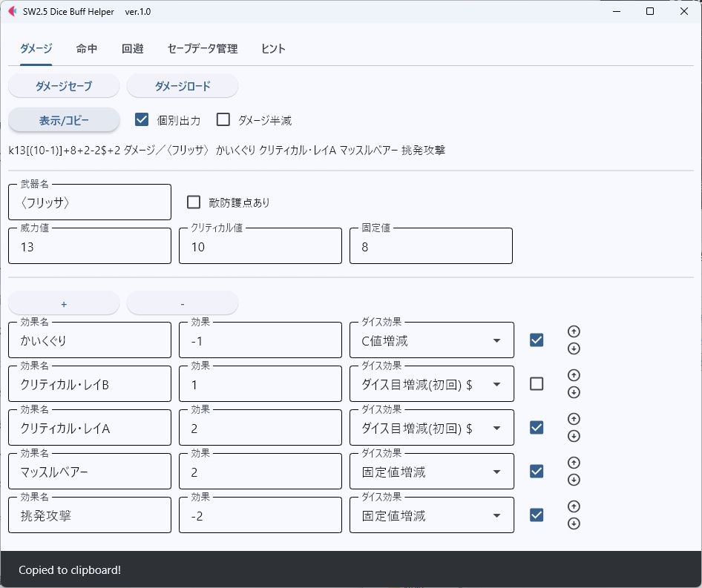
Task: Enable the ダメージ半減 checkbox
Action: tap(223, 119)
